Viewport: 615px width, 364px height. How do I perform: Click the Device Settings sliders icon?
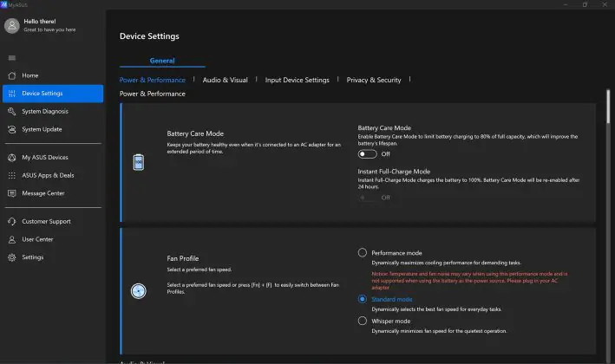12,94
